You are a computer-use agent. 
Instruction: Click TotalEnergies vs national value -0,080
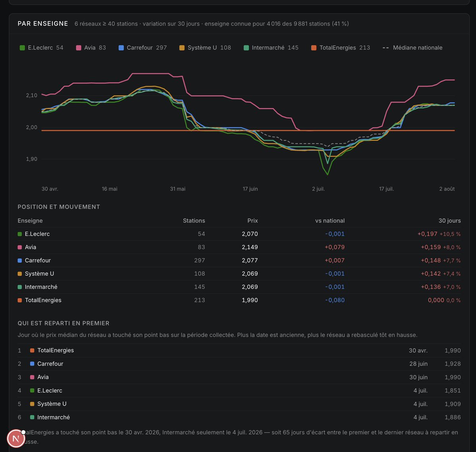click(x=335, y=300)
